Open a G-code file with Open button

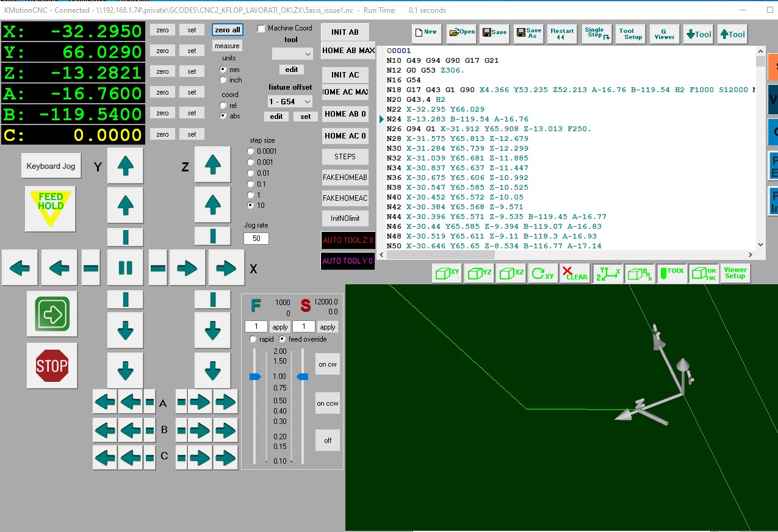point(461,34)
